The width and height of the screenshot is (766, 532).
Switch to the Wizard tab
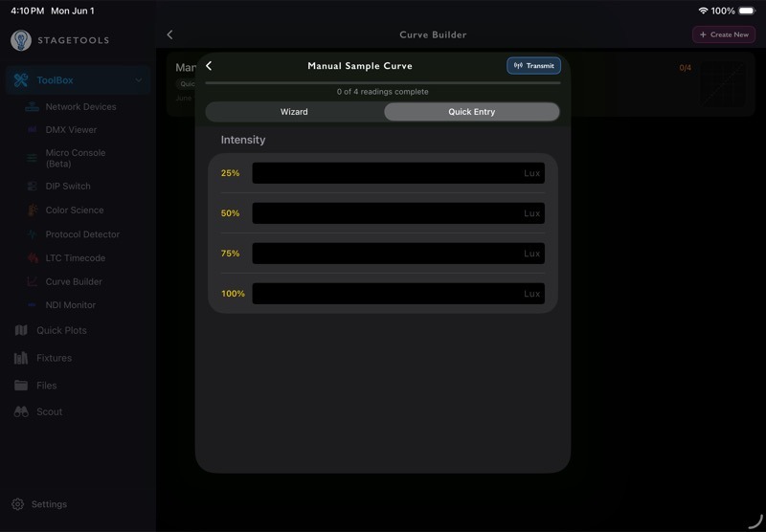coord(294,112)
